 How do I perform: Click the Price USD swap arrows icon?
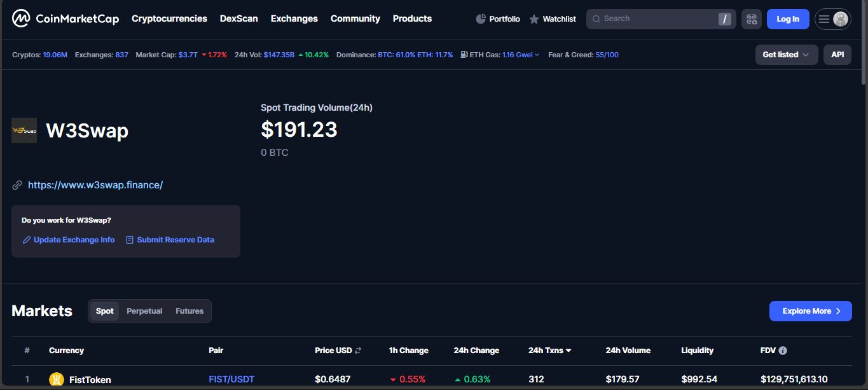tap(358, 351)
